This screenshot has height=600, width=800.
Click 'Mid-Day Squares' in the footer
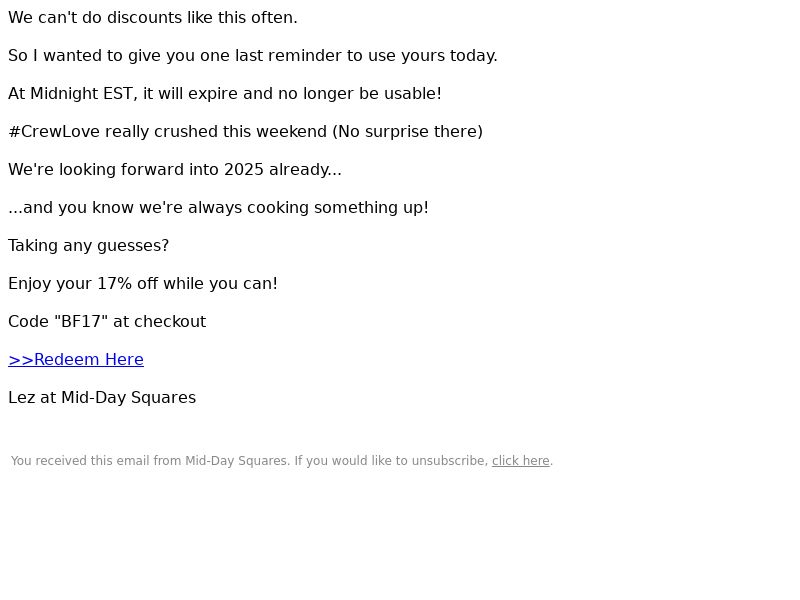tap(237, 461)
